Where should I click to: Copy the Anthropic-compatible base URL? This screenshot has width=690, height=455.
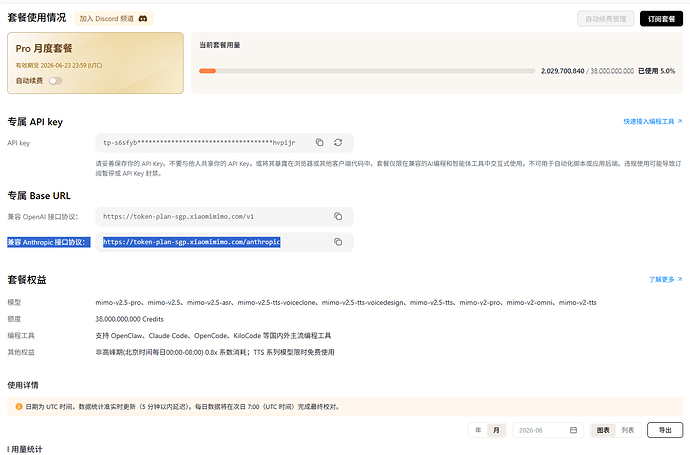tap(338, 242)
